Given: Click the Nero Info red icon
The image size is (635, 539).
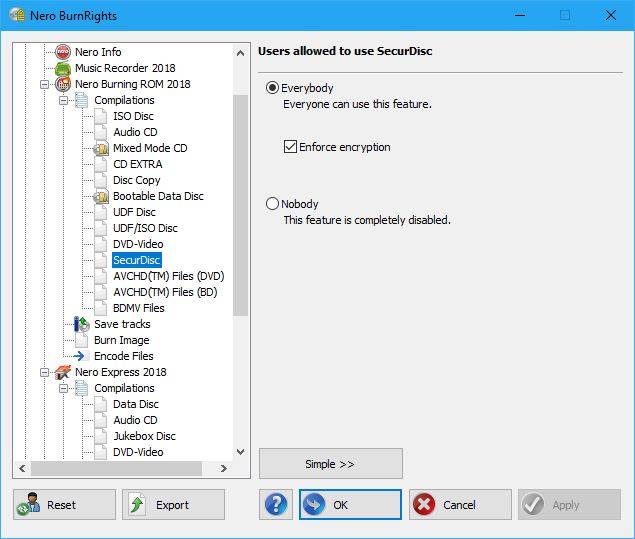Looking at the screenshot, I should coord(63,52).
